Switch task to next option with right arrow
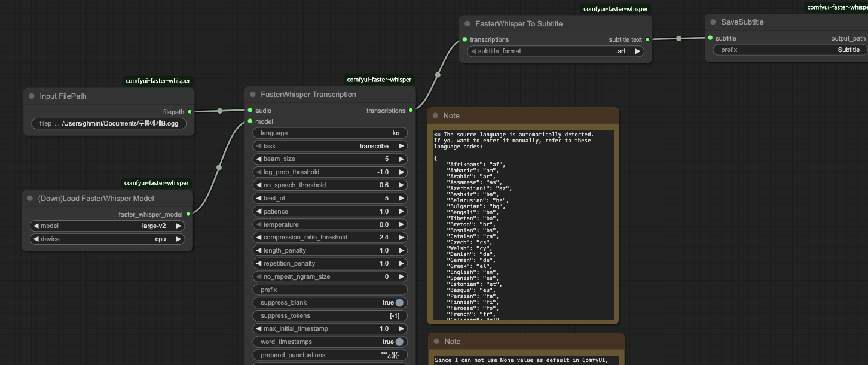This screenshot has height=365, width=868. tap(401, 146)
